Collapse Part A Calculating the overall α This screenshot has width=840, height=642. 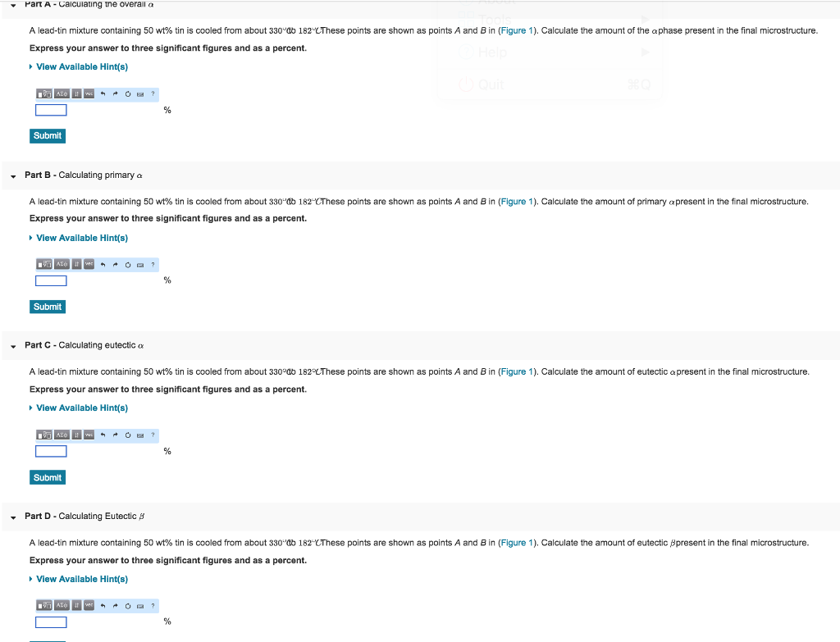coord(13,4)
